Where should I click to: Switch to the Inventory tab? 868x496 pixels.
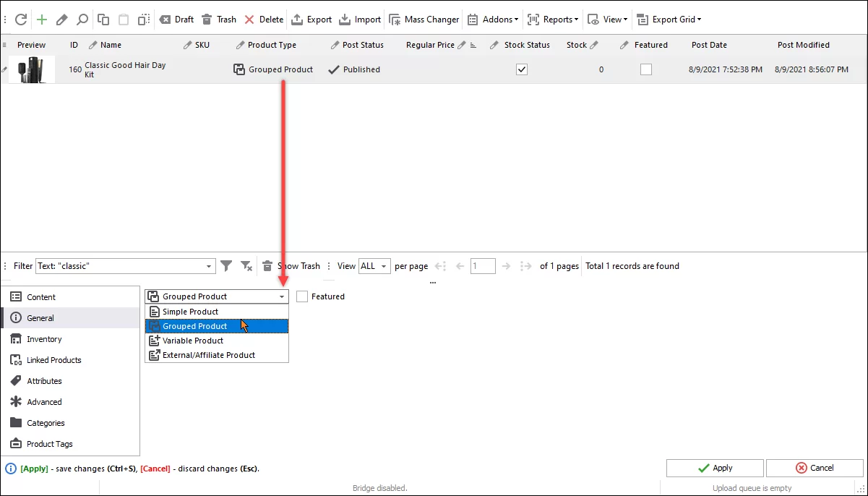(x=44, y=338)
